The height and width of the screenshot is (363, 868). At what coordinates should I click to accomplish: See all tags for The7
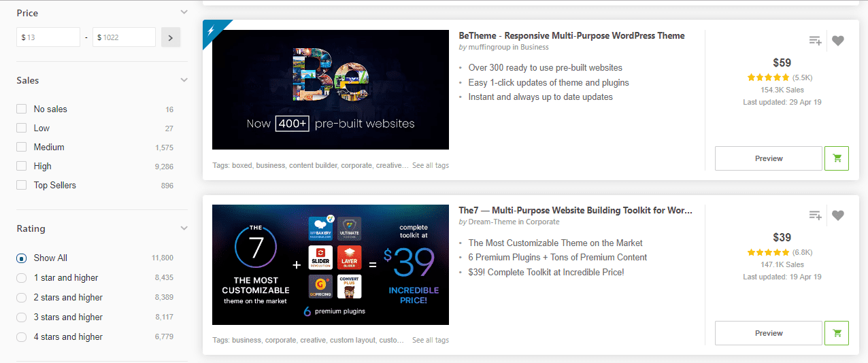[431, 340]
